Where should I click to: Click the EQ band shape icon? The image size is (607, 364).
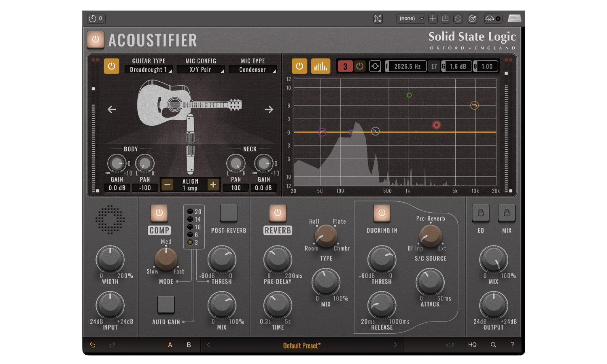click(375, 66)
